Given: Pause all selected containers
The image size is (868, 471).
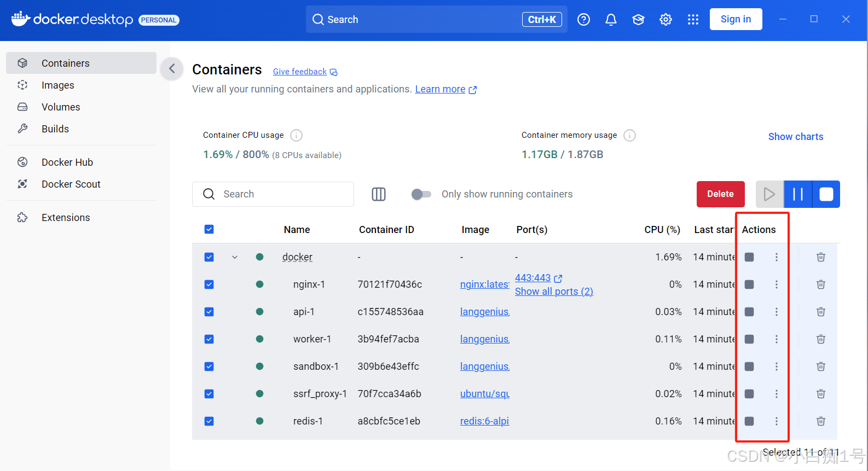Looking at the screenshot, I should pyautogui.click(x=798, y=194).
